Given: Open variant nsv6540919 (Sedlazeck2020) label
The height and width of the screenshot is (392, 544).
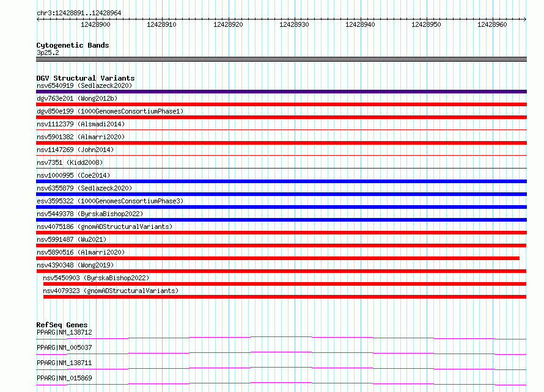Looking at the screenshot, I should [84, 85].
